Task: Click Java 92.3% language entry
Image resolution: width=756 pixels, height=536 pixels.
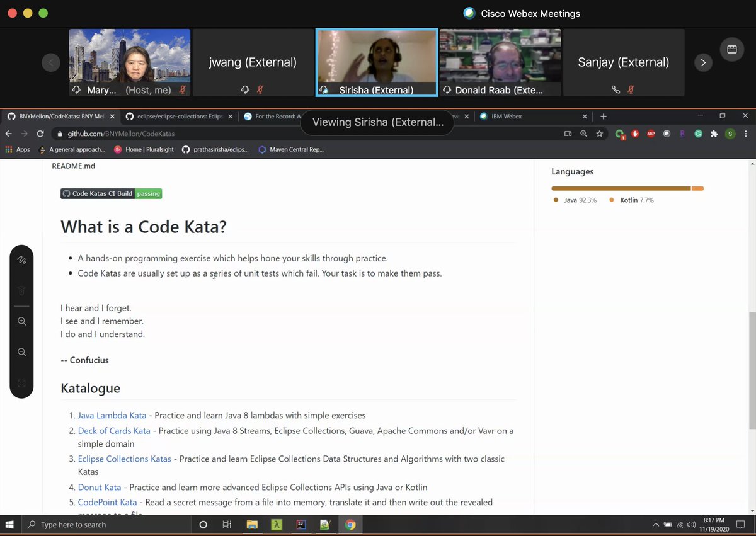Action: click(x=575, y=200)
